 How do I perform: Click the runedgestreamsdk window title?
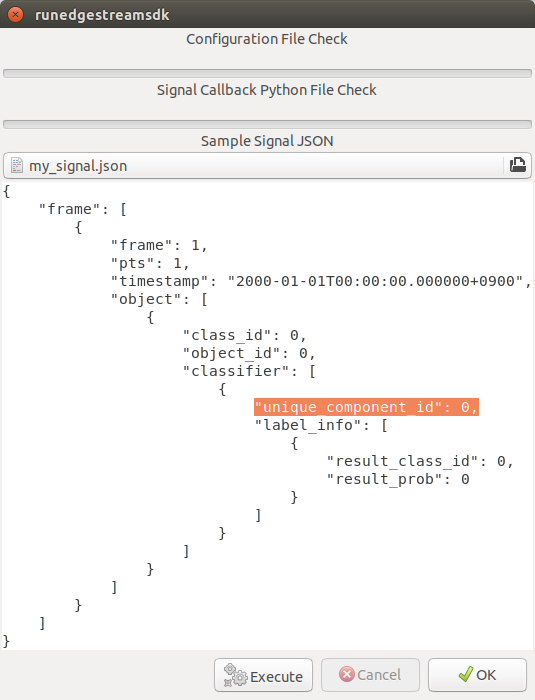(x=102, y=15)
